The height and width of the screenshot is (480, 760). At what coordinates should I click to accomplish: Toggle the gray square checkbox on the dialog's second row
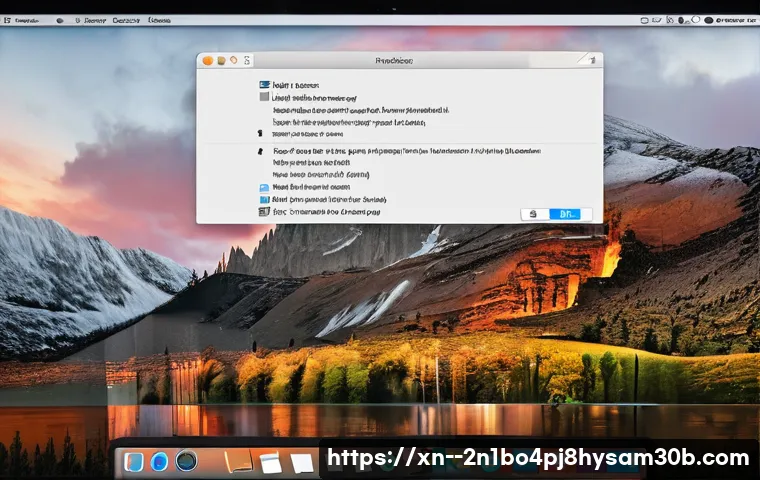(x=265, y=98)
